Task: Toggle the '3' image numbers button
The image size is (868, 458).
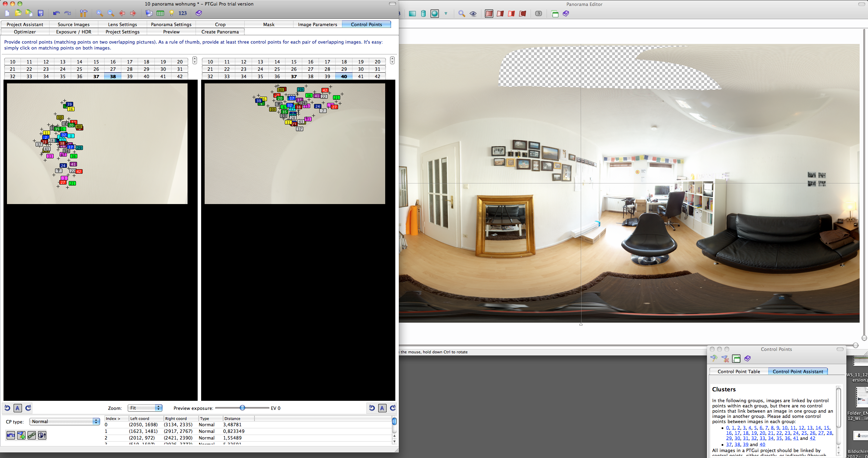Action: pos(538,14)
